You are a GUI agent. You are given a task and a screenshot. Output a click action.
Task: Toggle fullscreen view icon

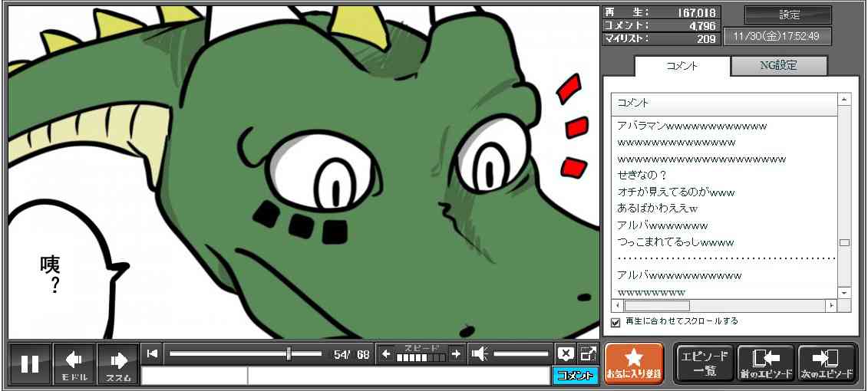pyautogui.click(x=588, y=353)
